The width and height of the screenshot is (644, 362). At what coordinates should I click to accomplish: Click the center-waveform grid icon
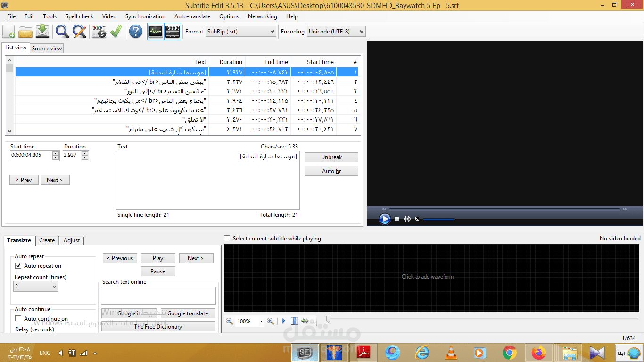click(x=295, y=321)
